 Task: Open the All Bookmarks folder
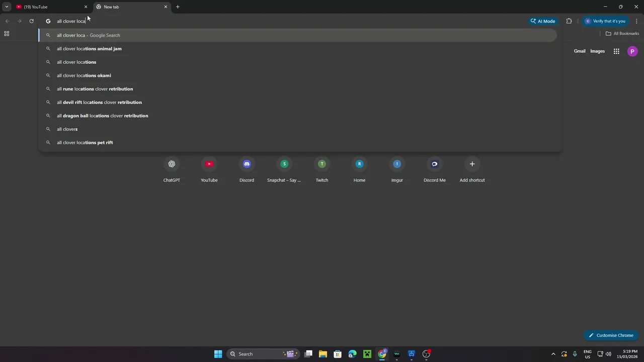coord(622,34)
